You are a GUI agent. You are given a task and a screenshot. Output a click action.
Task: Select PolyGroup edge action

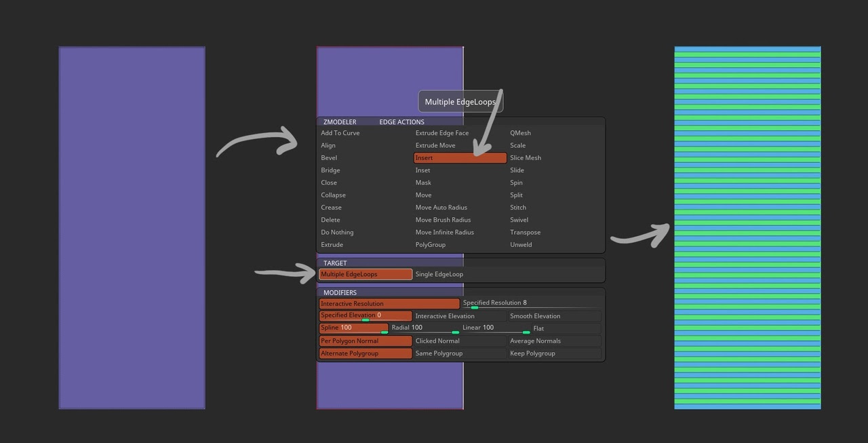click(431, 245)
